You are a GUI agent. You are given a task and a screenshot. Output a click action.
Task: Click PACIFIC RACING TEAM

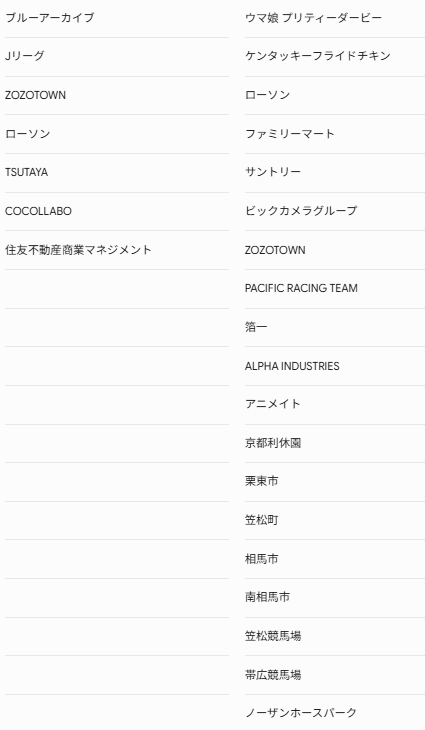(301, 288)
